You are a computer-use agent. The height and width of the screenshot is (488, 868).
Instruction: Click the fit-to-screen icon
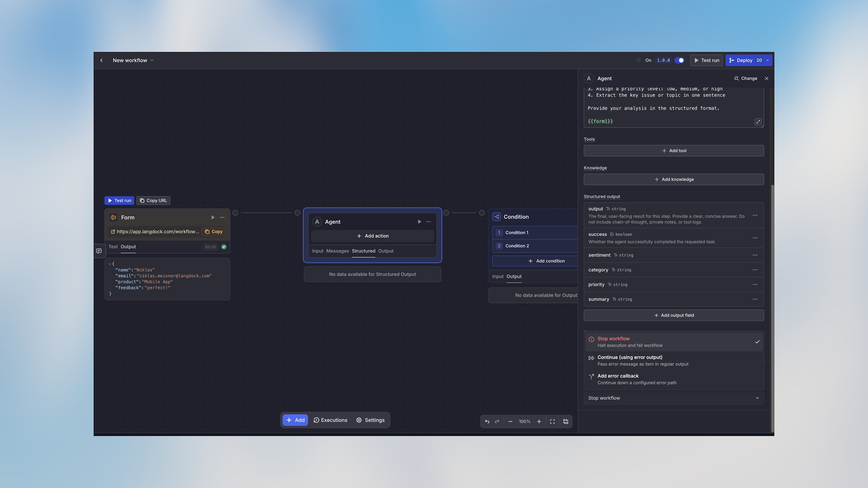[x=552, y=421]
